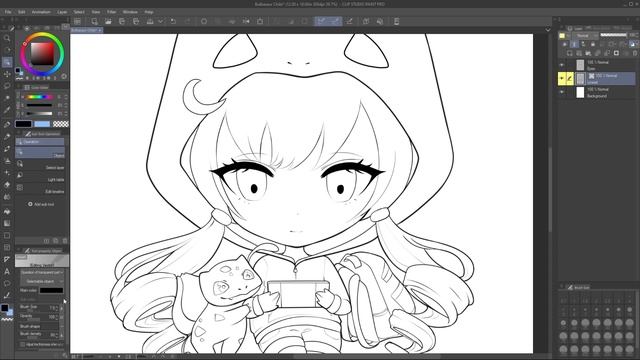Click the layer opacity slider
Viewport: 640px width, 360px height.
(613, 35)
